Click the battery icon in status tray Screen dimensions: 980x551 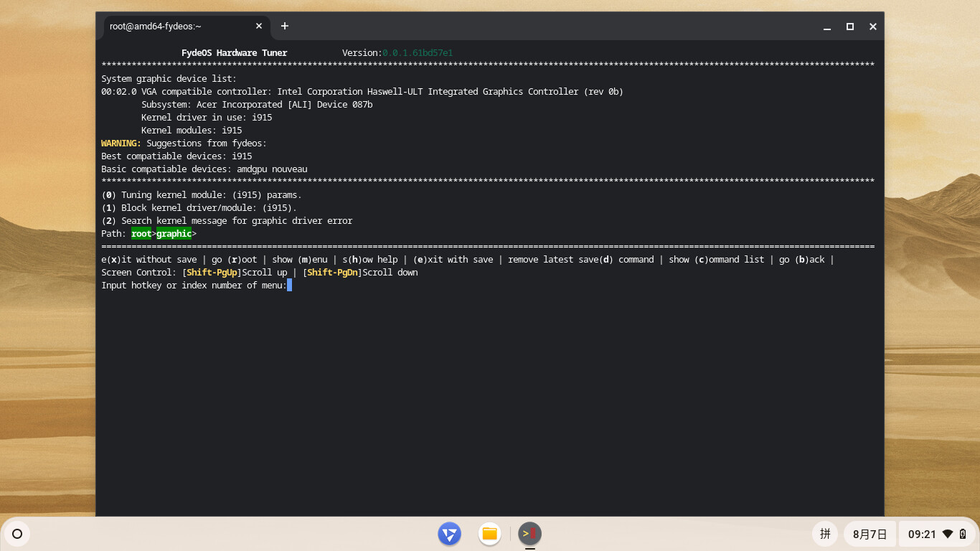(963, 534)
